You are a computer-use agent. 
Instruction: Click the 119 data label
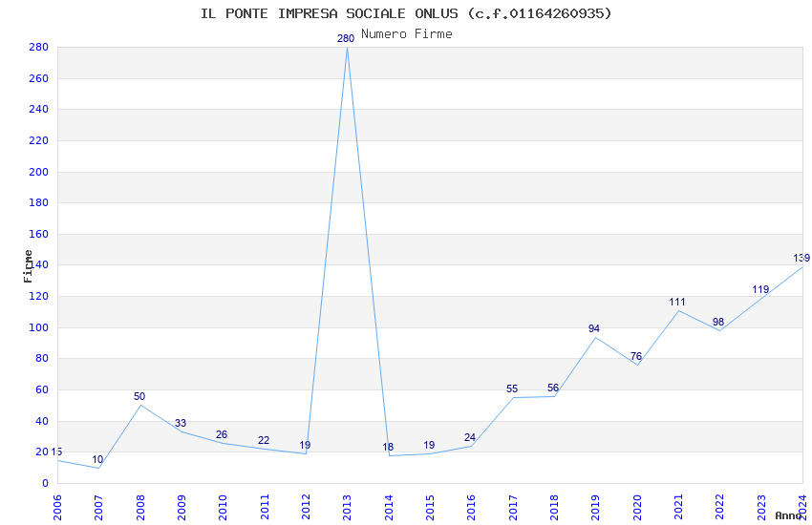pos(760,289)
